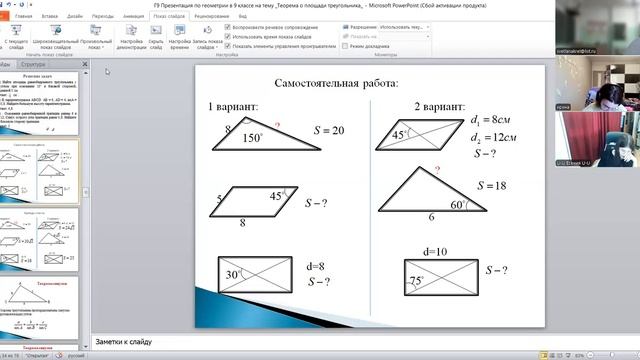Click 'd₂ = 12см' text on slide
This screenshot has width=640, height=360.
pos(493,138)
